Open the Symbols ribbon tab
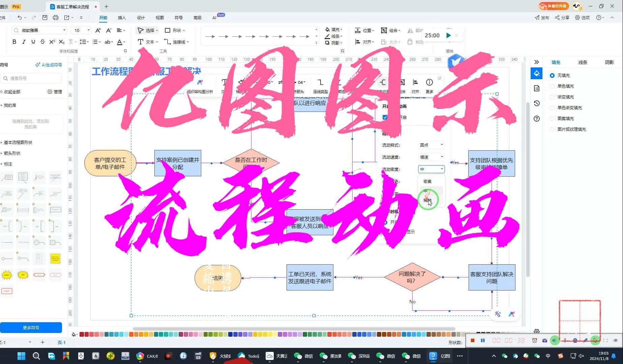The height and width of the screenshot is (364, 623). (x=178, y=18)
